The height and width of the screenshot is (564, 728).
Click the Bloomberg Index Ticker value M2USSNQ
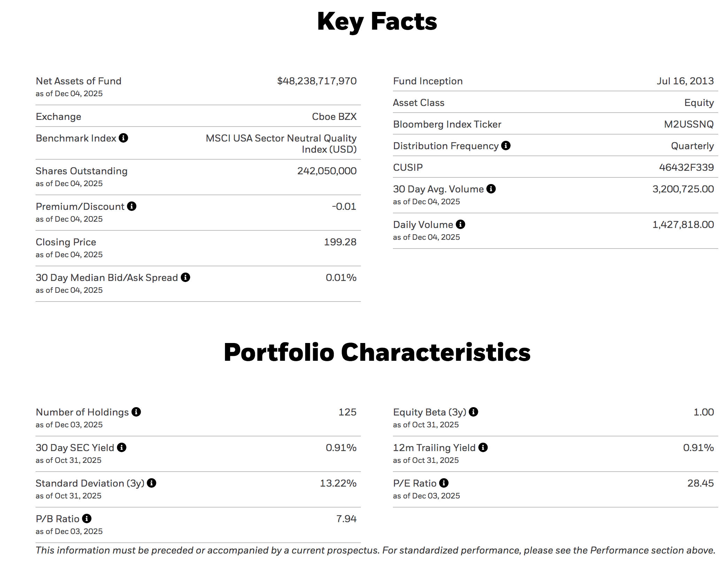click(x=689, y=124)
